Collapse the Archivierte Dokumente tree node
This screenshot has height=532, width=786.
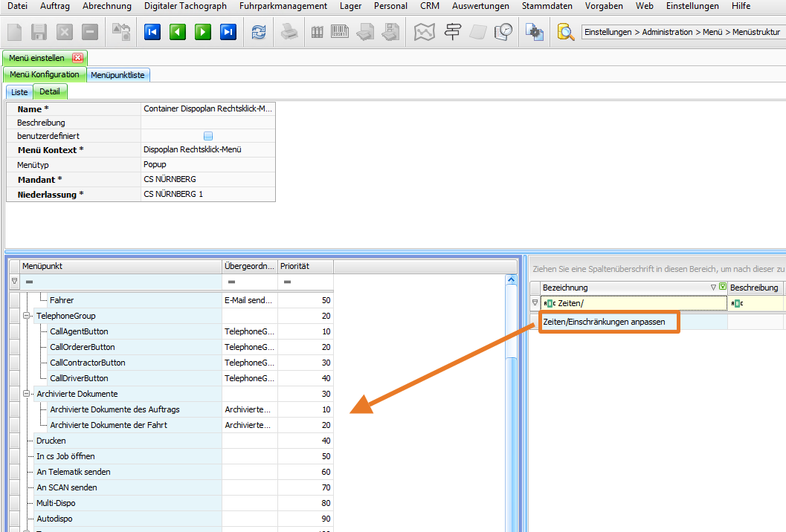28,394
